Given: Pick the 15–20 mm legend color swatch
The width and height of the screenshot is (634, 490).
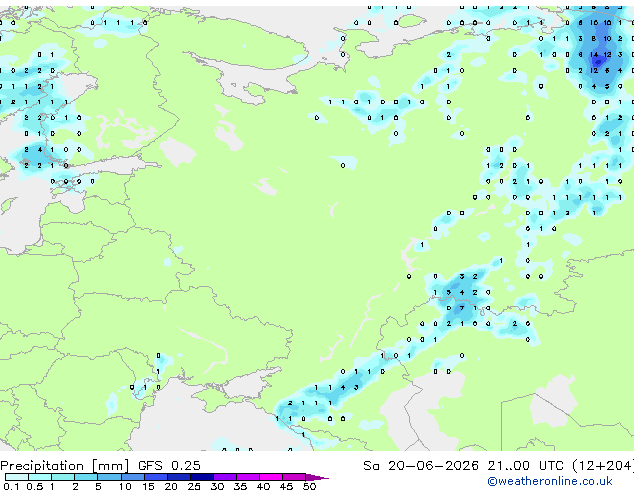Looking at the screenshot, I should (x=155, y=477).
